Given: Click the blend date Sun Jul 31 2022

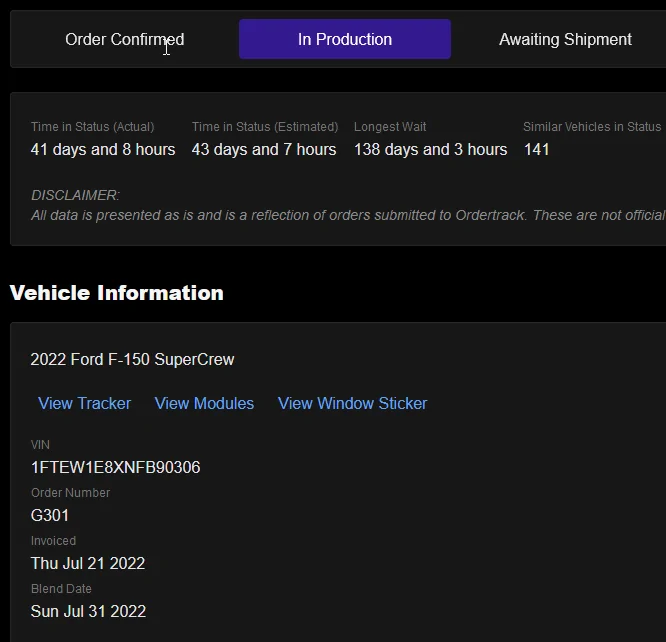Looking at the screenshot, I should point(88,611).
